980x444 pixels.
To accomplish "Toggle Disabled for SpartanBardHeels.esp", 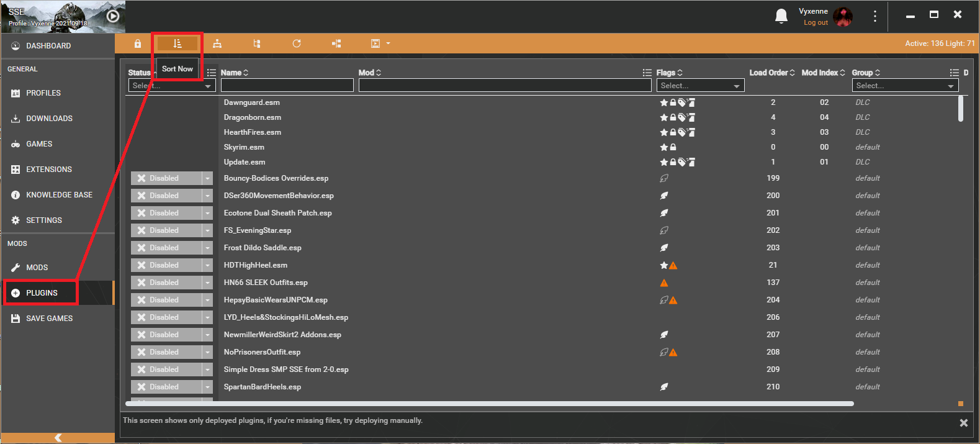I will click(x=166, y=387).
